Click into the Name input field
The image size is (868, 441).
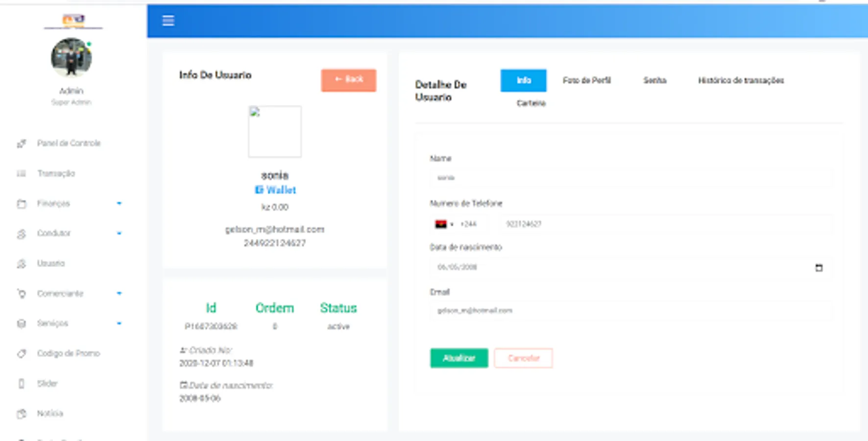point(631,177)
